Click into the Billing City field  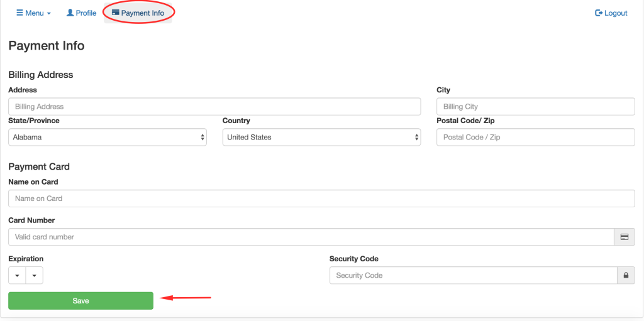[x=535, y=107]
